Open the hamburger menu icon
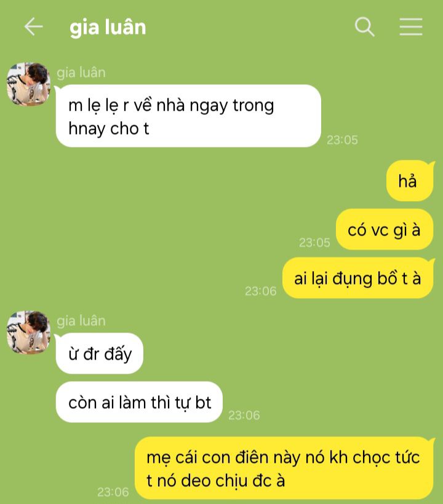 click(411, 26)
